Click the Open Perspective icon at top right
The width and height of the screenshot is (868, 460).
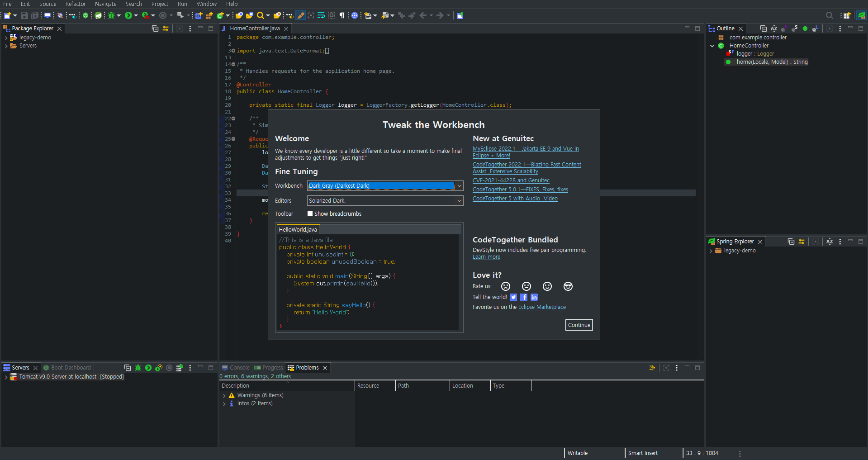tap(847, 15)
